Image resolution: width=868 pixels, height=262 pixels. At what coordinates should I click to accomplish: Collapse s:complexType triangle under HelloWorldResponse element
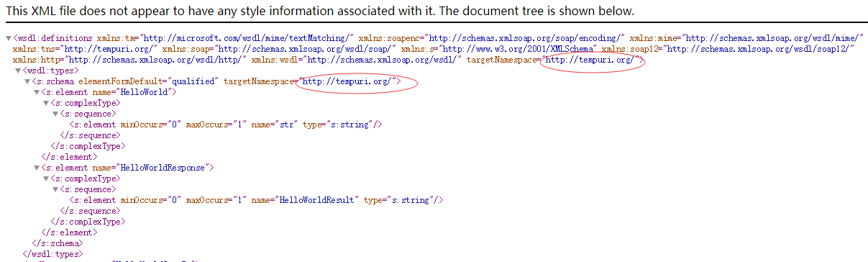(x=46, y=179)
